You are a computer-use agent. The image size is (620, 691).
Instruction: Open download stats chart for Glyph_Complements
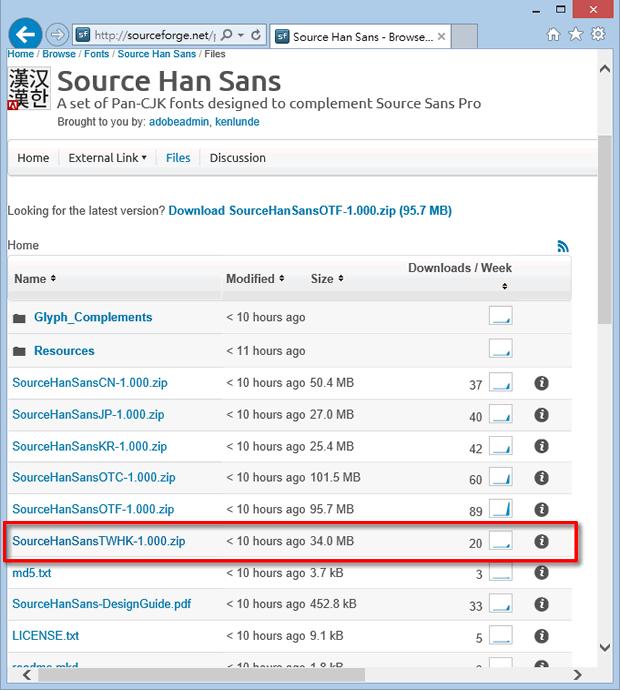tap(501, 316)
